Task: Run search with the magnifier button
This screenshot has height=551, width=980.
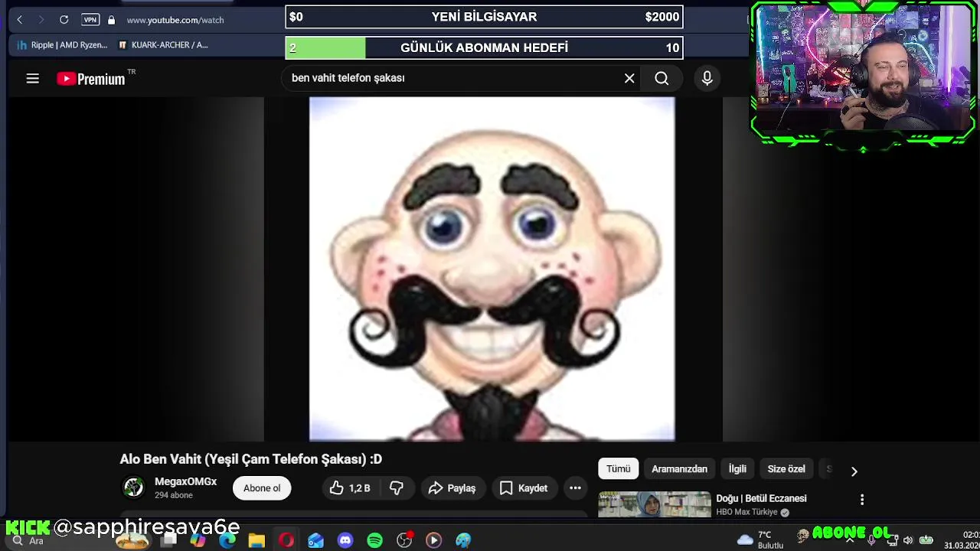Action: pos(661,78)
